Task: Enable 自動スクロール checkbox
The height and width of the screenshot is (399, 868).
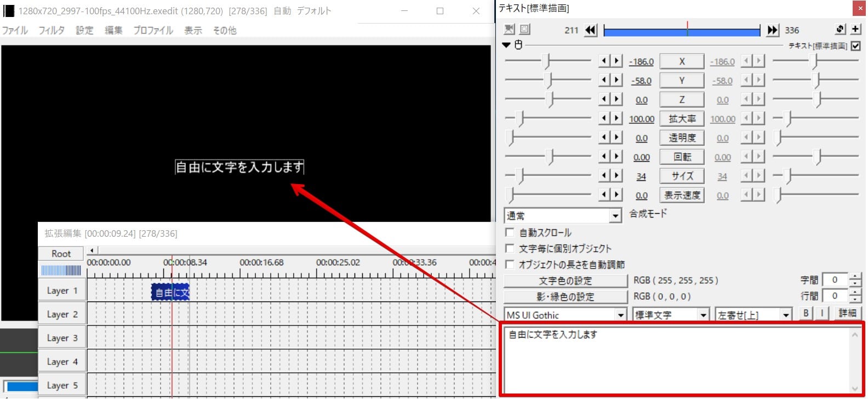Action: point(510,232)
